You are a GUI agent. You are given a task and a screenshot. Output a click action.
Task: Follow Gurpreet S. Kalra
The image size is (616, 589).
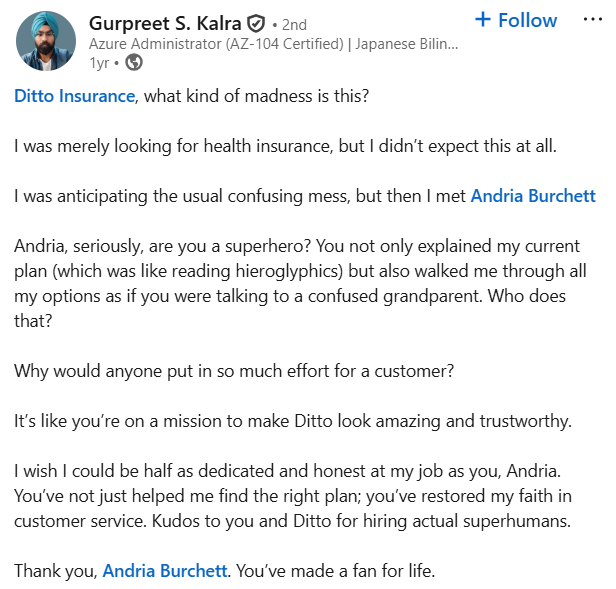516,20
